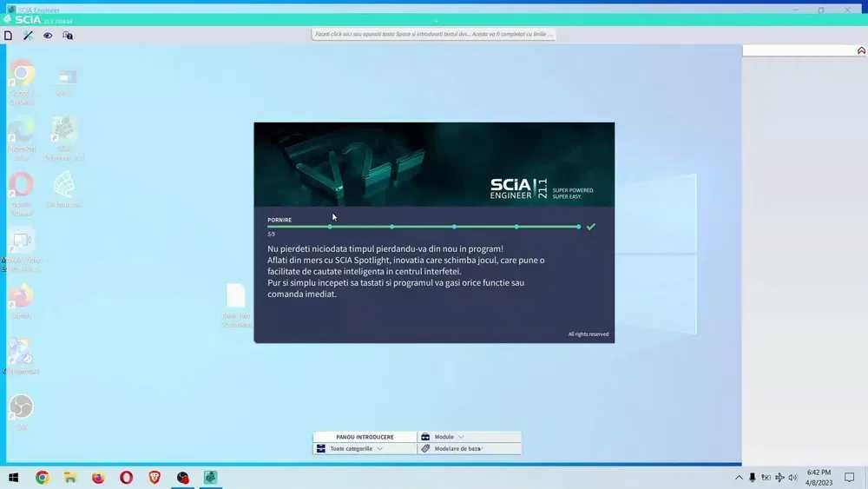Select the PANOU INTRODUCERE tab
The height and width of the screenshot is (489, 868).
[365, 437]
